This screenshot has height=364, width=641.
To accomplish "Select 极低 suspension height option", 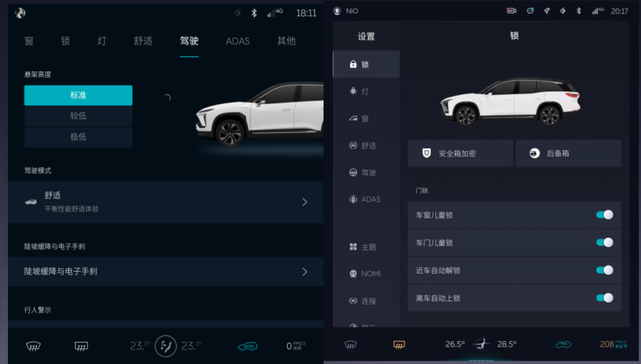I will pos(78,137).
